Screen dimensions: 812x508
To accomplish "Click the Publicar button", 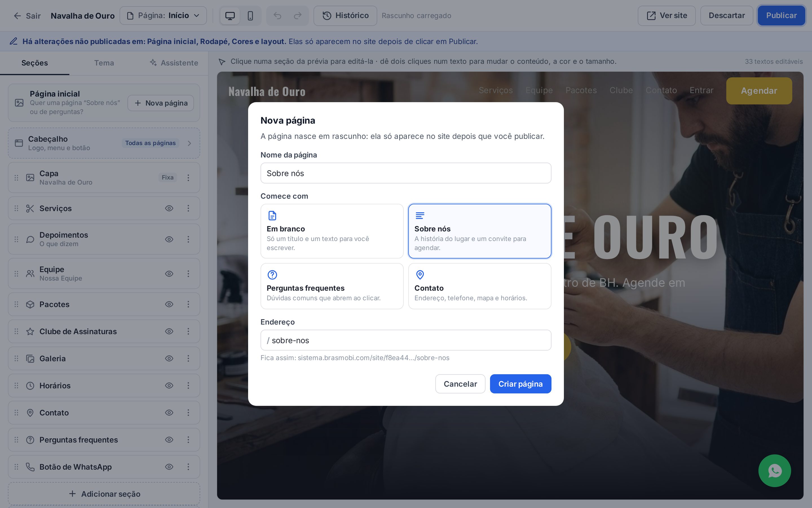I will pos(781,16).
